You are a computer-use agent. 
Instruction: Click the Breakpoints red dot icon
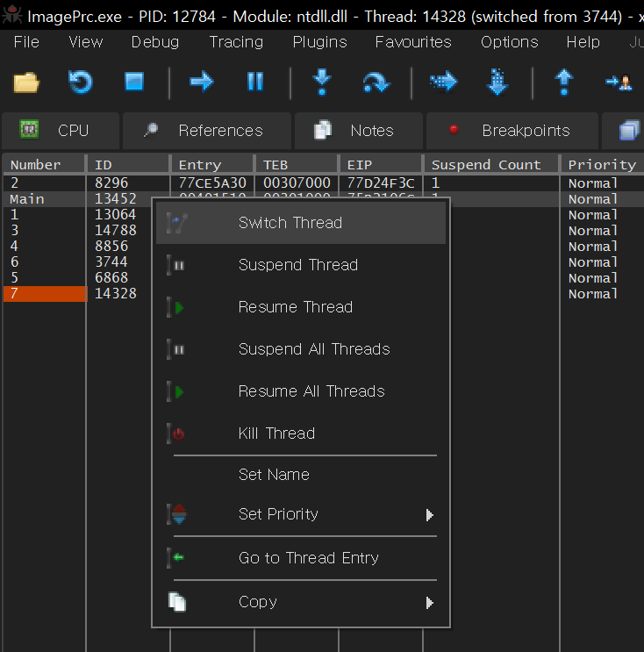(x=454, y=129)
